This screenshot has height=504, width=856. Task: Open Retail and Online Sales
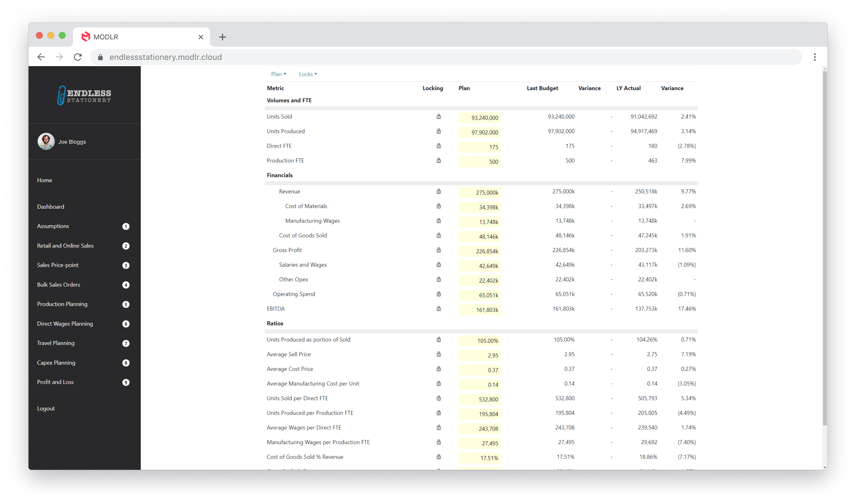pos(65,245)
